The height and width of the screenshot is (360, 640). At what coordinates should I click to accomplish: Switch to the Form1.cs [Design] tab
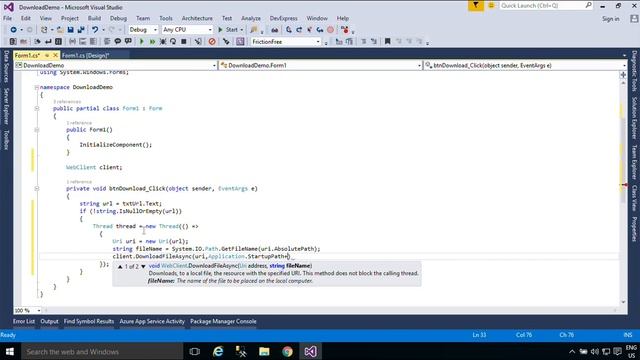pyautogui.click(x=86, y=55)
